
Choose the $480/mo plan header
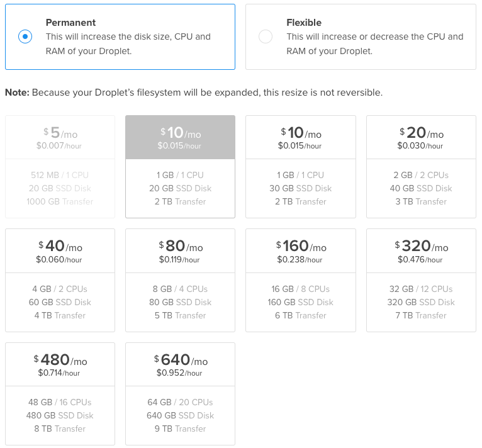[60, 364]
